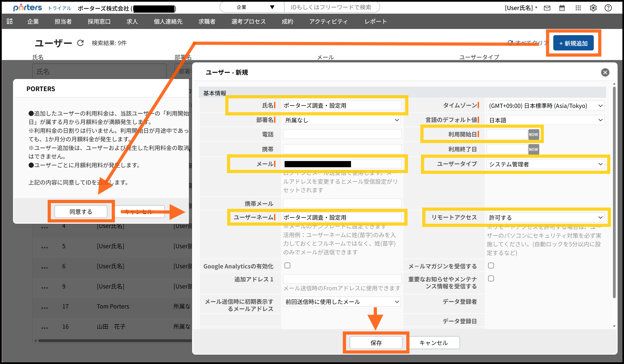This screenshot has height=364, width=624.
Task: Open the 担当者 menu tab
Action: tap(63, 21)
